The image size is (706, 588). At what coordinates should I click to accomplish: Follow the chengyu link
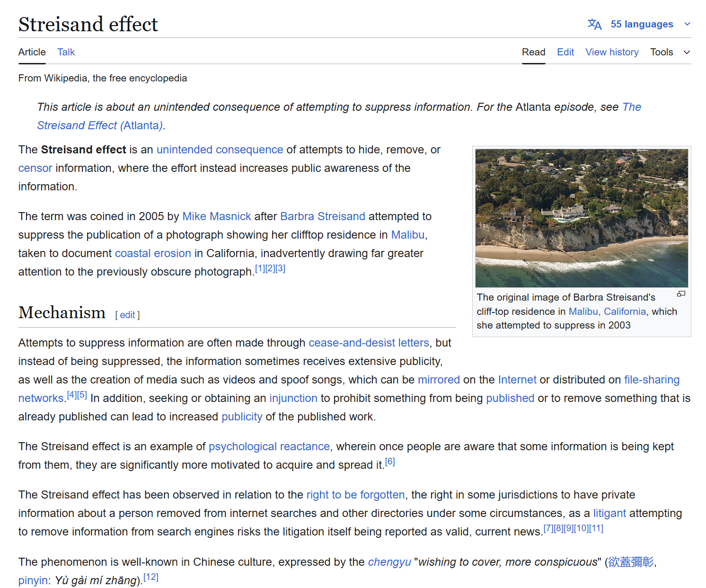pyautogui.click(x=389, y=562)
